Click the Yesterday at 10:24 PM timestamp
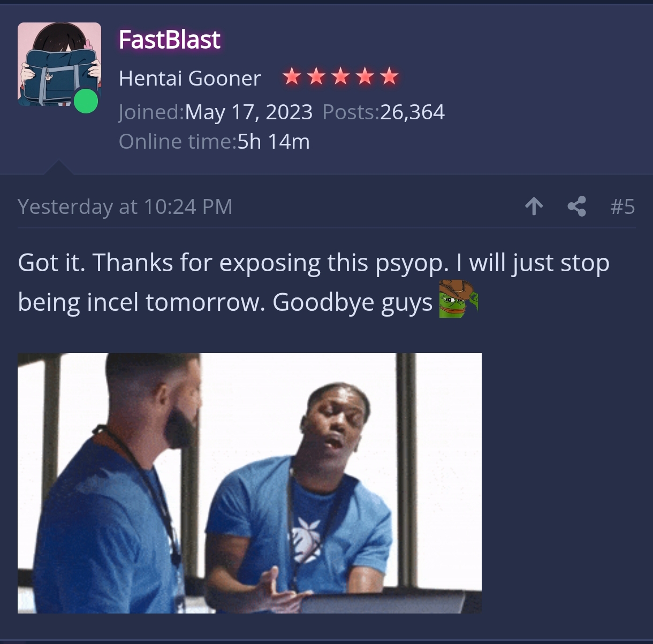The image size is (653, 644). click(125, 206)
